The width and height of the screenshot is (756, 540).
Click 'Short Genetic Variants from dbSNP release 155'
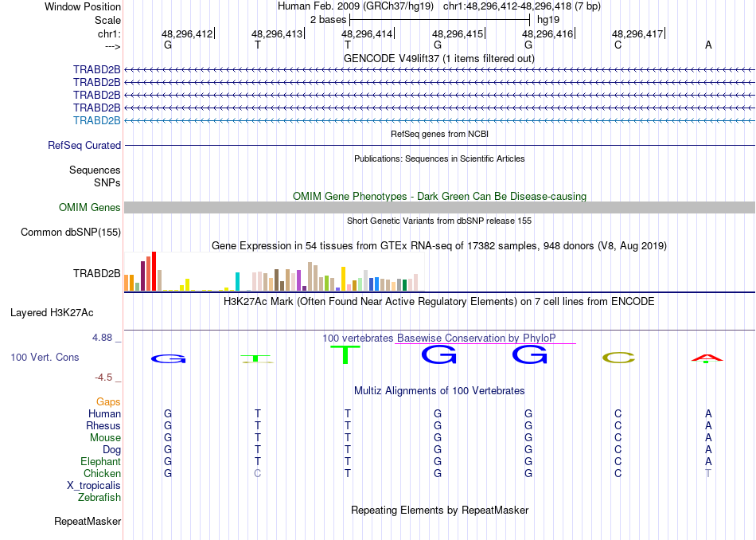pyautogui.click(x=439, y=221)
